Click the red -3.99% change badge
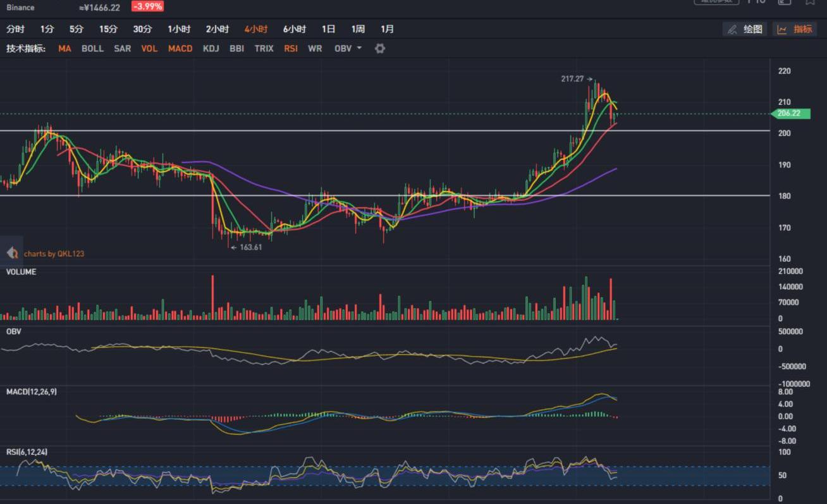The image size is (827, 504). (x=147, y=7)
